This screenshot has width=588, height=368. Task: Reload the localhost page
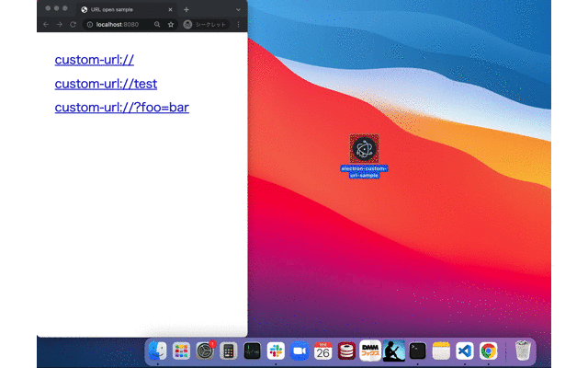pos(73,25)
